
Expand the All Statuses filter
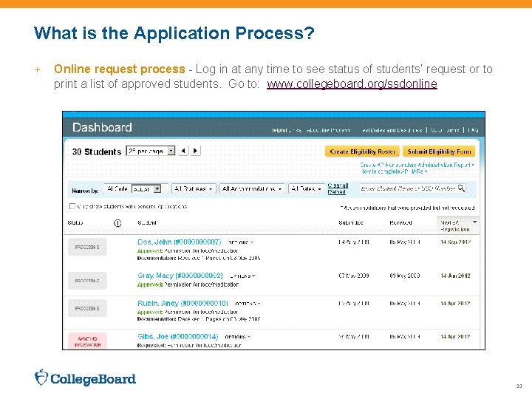click(x=194, y=188)
